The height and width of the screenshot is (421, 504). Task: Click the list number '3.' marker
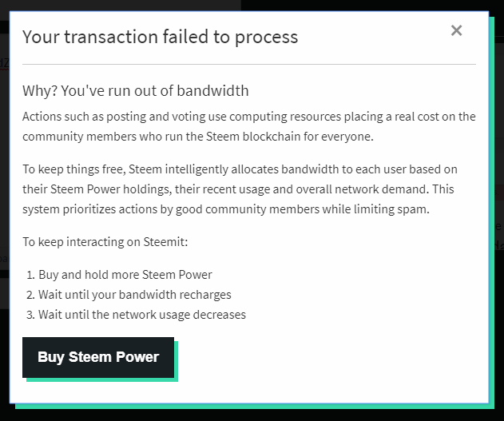click(x=30, y=314)
